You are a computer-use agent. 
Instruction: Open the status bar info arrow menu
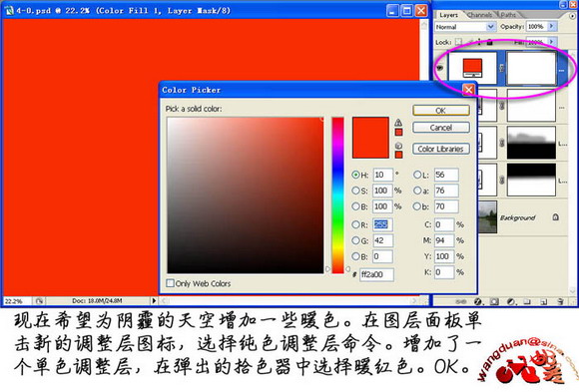pos(154,301)
